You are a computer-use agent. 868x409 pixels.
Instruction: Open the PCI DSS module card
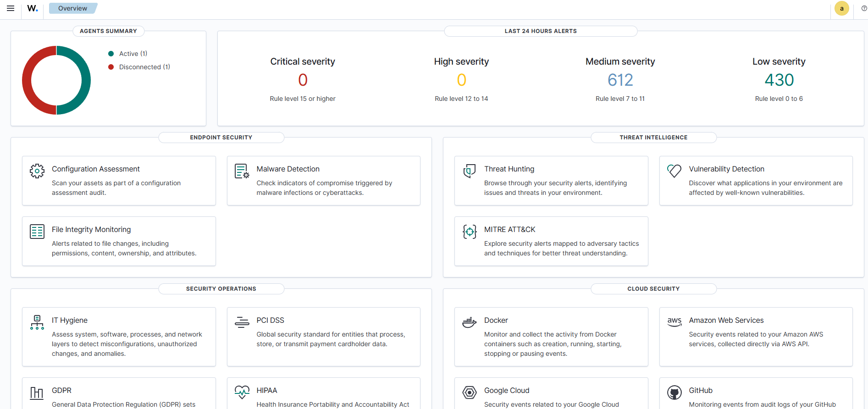tap(323, 337)
